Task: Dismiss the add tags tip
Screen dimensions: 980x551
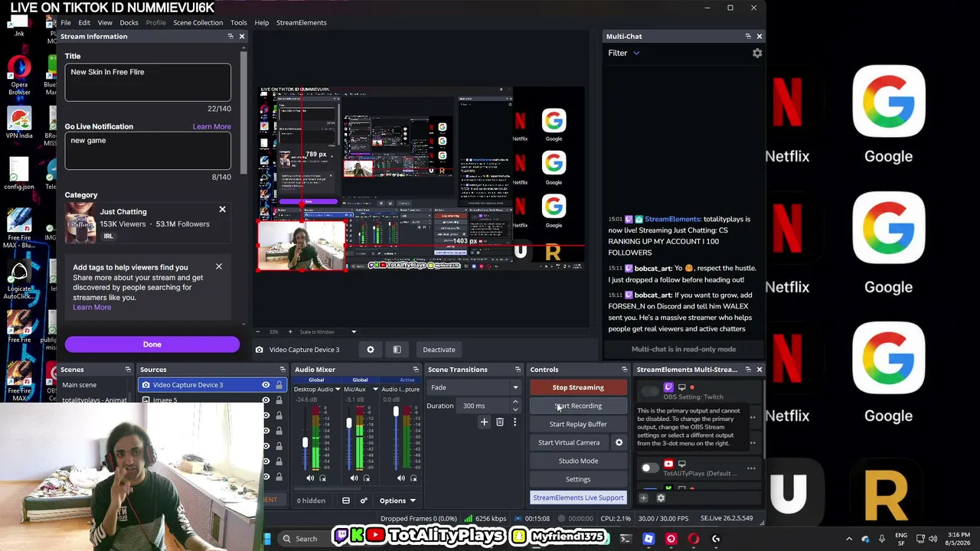Action: [x=219, y=266]
